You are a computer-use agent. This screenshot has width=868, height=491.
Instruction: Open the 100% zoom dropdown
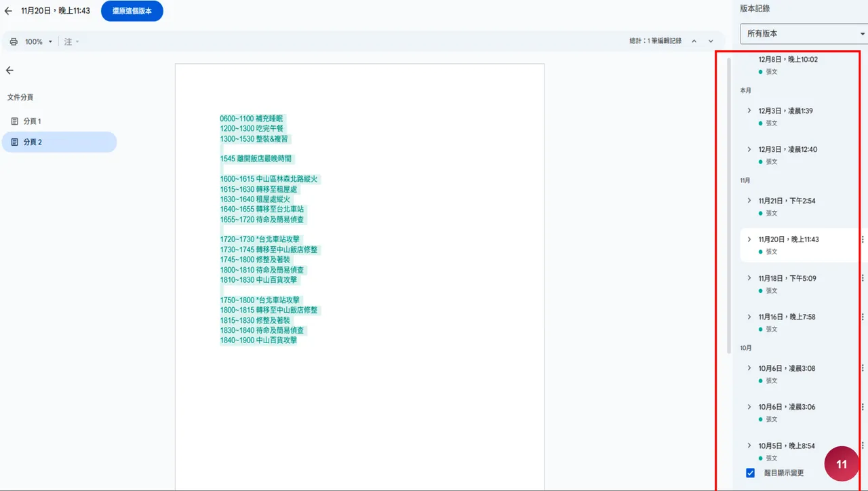click(x=38, y=42)
